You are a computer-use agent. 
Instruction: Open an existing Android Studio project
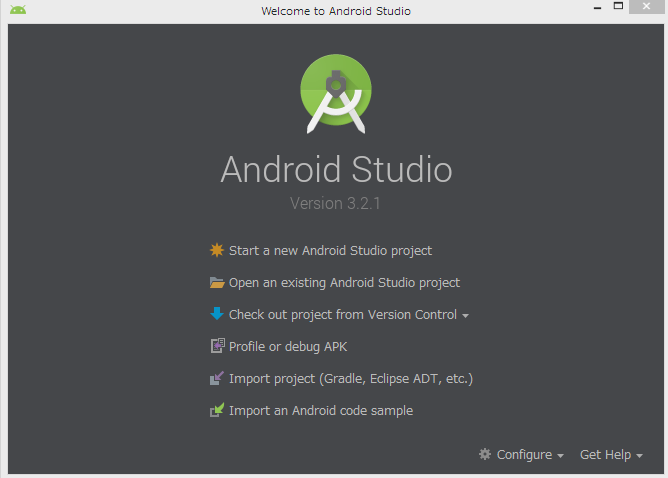coord(344,283)
